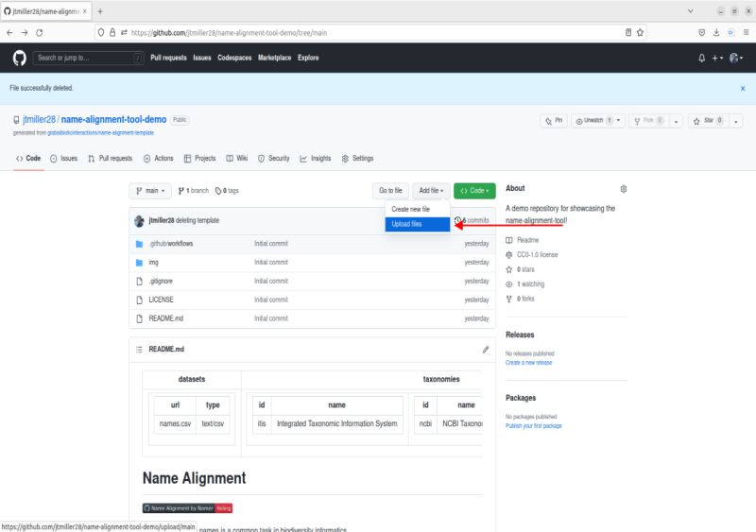Select Upload files menu item

[418, 224]
